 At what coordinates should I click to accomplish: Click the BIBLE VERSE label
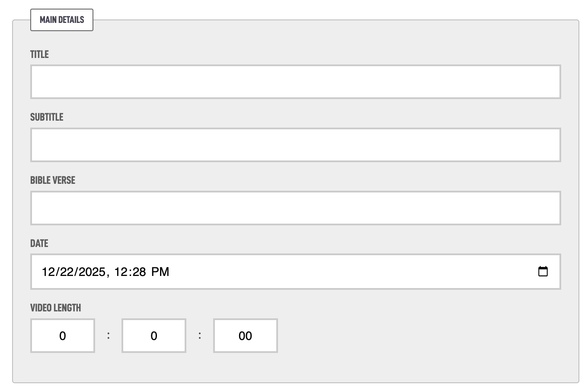point(53,180)
